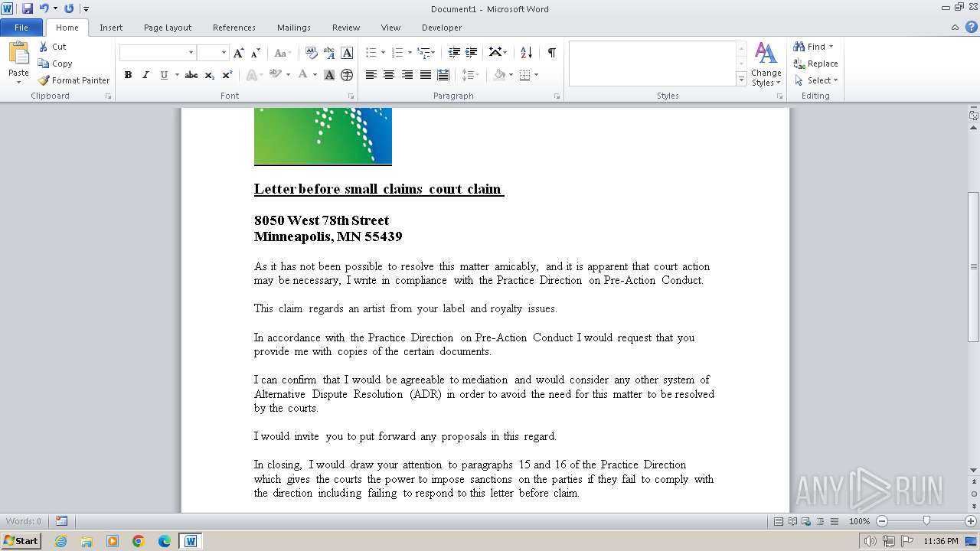Viewport: 980px width, 551px height.
Task: Expand the bullets list dropdown arrow
Action: (x=384, y=53)
